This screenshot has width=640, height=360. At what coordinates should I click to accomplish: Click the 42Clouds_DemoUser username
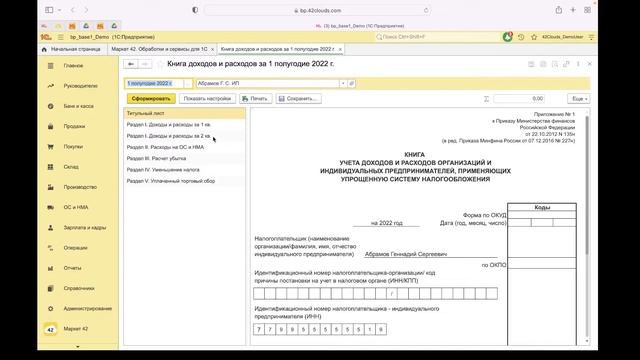(x=562, y=37)
